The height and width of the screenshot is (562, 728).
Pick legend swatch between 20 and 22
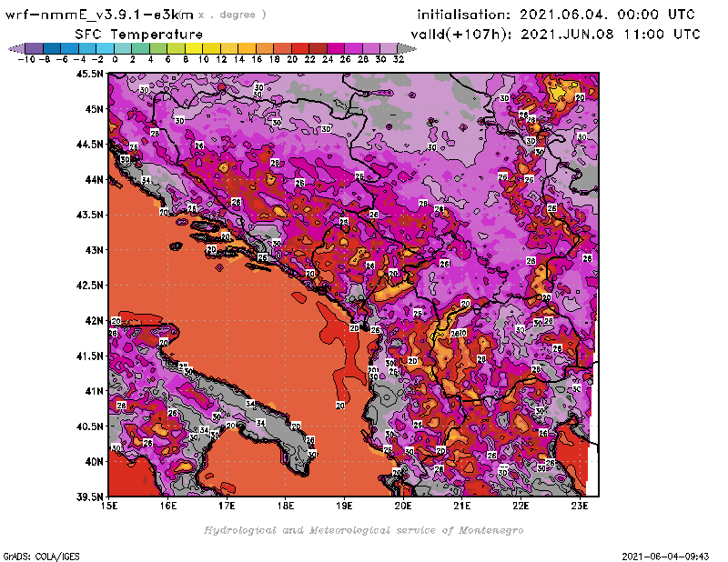coord(300,49)
